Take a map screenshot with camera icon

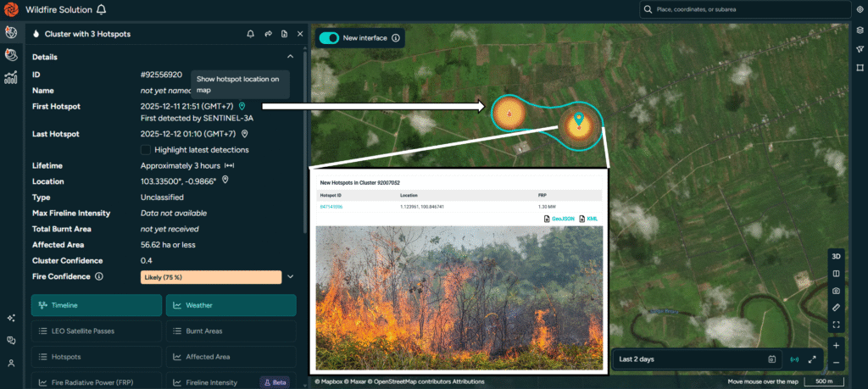(836, 290)
